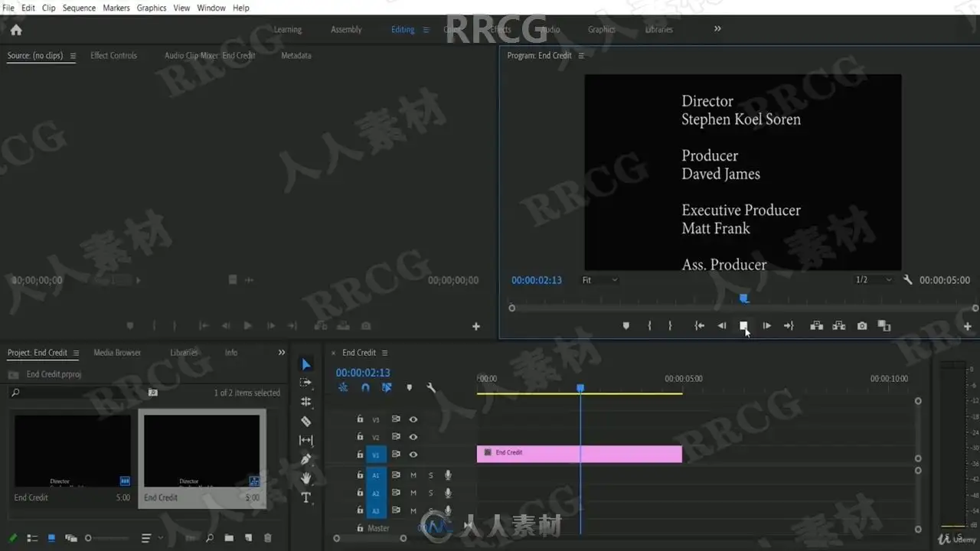Select the Razor tool
This screenshot has height=551, width=980.
[x=306, y=421]
